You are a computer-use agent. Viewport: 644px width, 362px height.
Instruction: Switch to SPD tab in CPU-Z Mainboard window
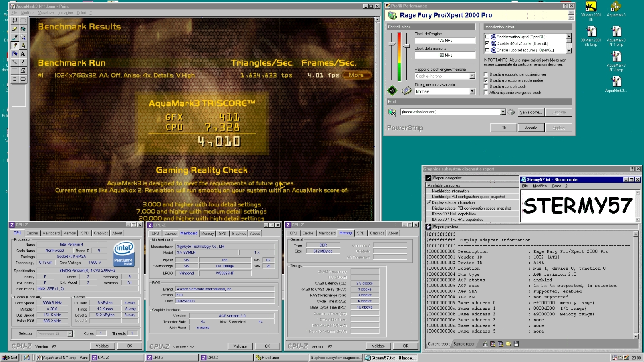223,234
